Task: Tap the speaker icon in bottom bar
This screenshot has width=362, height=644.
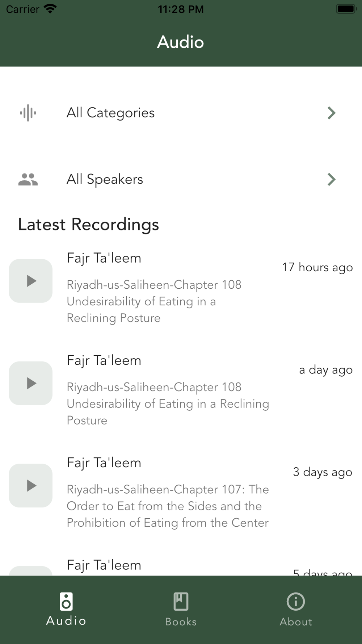Action: (66, 601)
